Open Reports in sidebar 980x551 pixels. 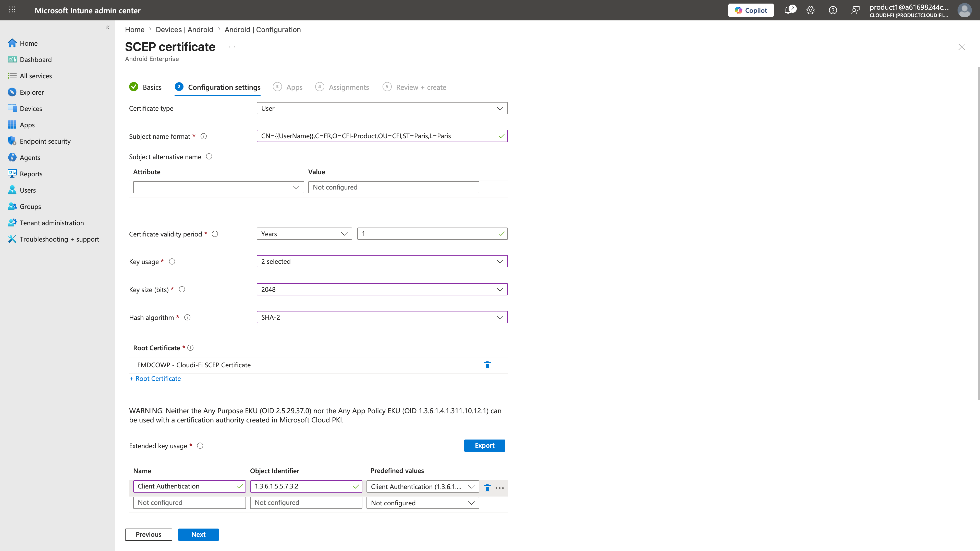(x=25, y=174)
